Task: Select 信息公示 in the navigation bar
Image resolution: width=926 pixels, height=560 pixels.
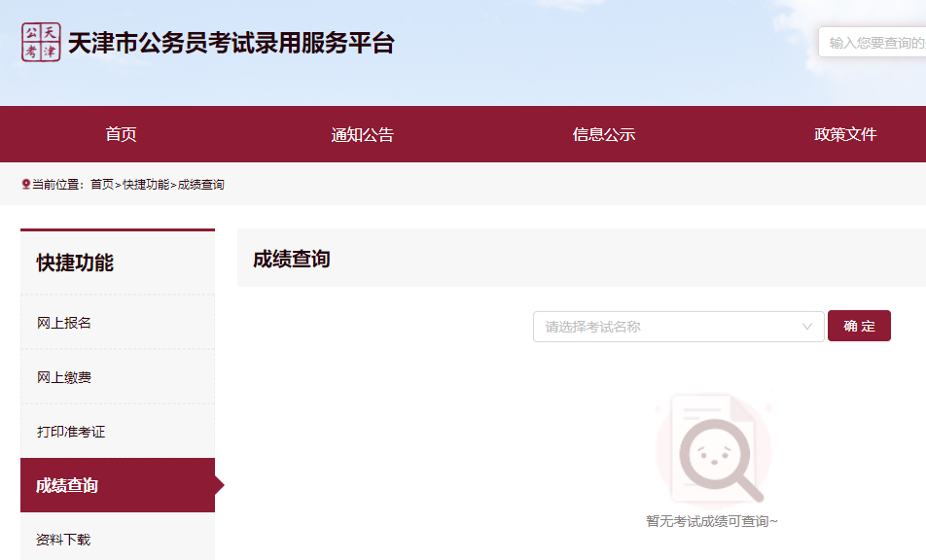Action: (x=604, y=135)
